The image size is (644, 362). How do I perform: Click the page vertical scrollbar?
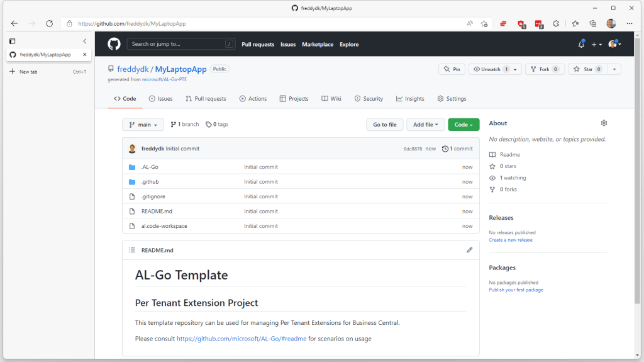coord(637,171)
